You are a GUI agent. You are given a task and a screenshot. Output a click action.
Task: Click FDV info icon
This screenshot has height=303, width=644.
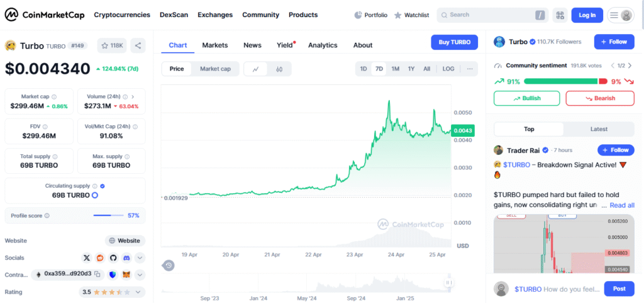45,127
